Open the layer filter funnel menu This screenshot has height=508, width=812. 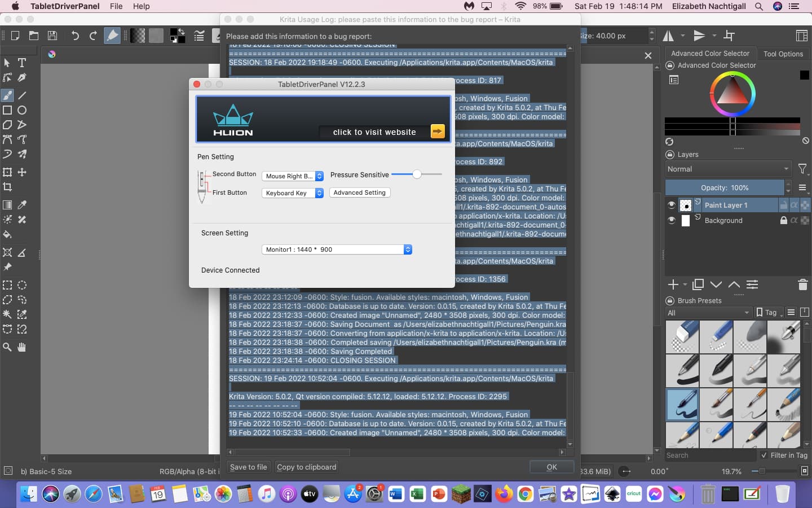point(802,169)
